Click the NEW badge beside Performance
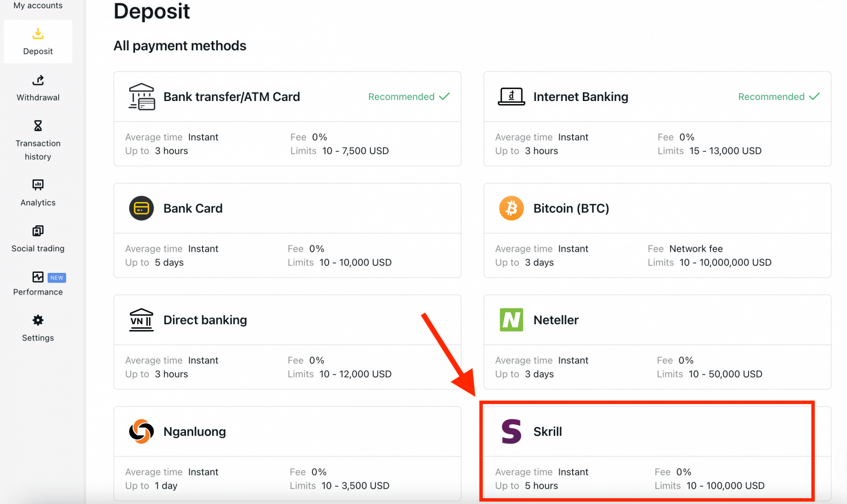 pos(57,278)
